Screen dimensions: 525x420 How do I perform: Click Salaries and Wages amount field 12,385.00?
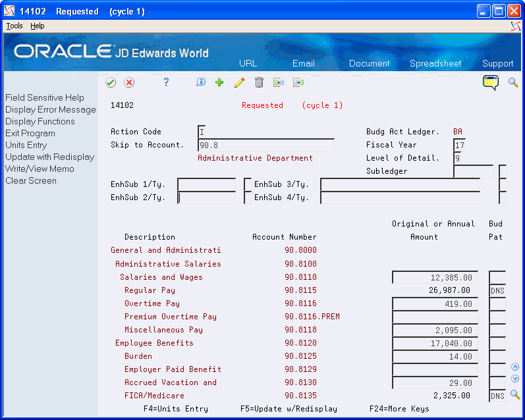tap(435, 277)
